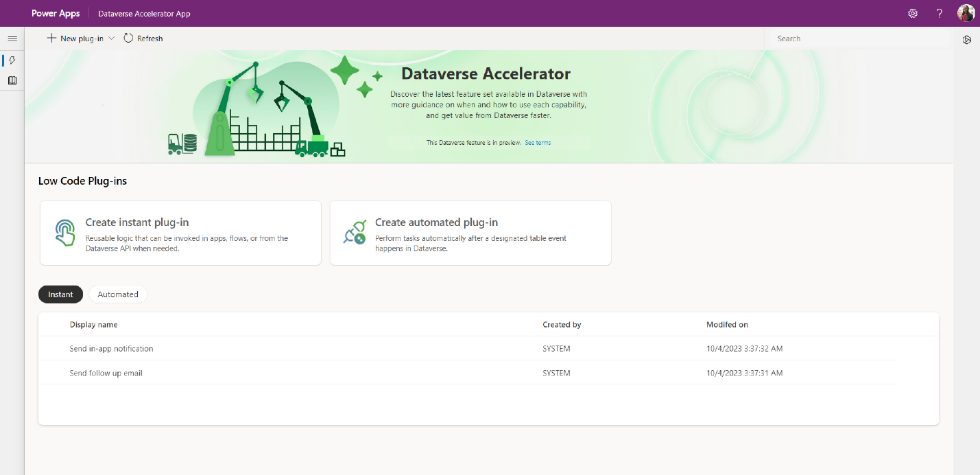Open the user profile avatar
Viewport: 980px width, 475px height.
click(x=966, y=13)
